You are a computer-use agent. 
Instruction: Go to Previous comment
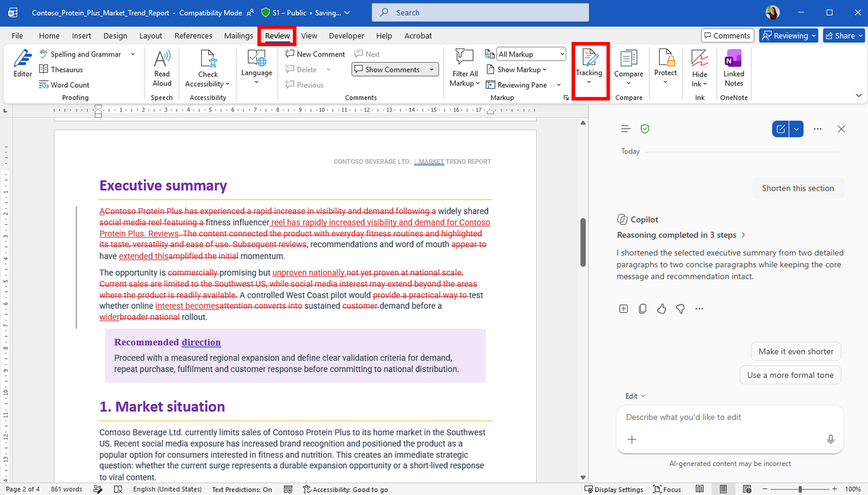304,85
